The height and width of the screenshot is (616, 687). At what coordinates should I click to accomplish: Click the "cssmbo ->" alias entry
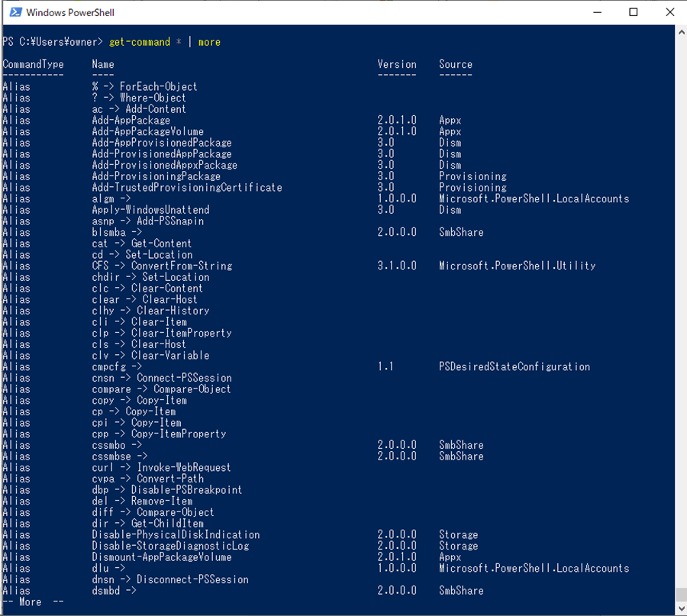117,446
